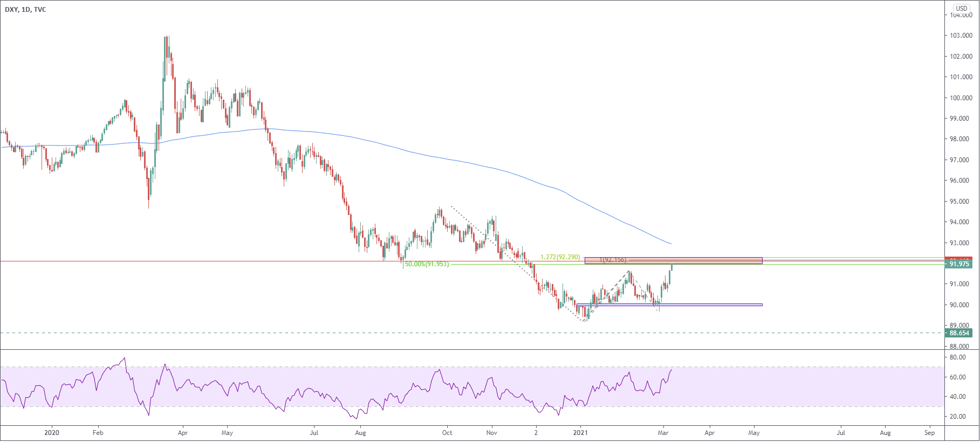Click the 2020 label on time axis
This screenshot has height=442, width=980.
coord(52,432)
